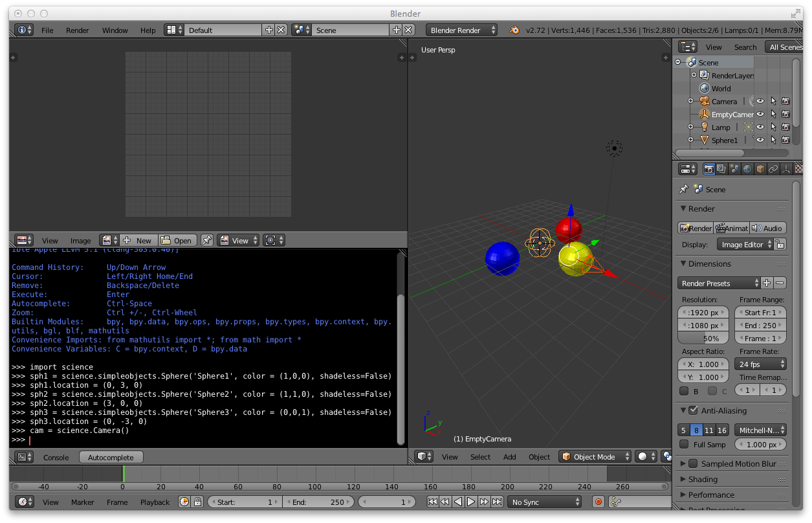Enable the B border checkbox
Image resolution: width=812 pixels, height=523 pixels.
pyautogui.click(x=684, y=391)
